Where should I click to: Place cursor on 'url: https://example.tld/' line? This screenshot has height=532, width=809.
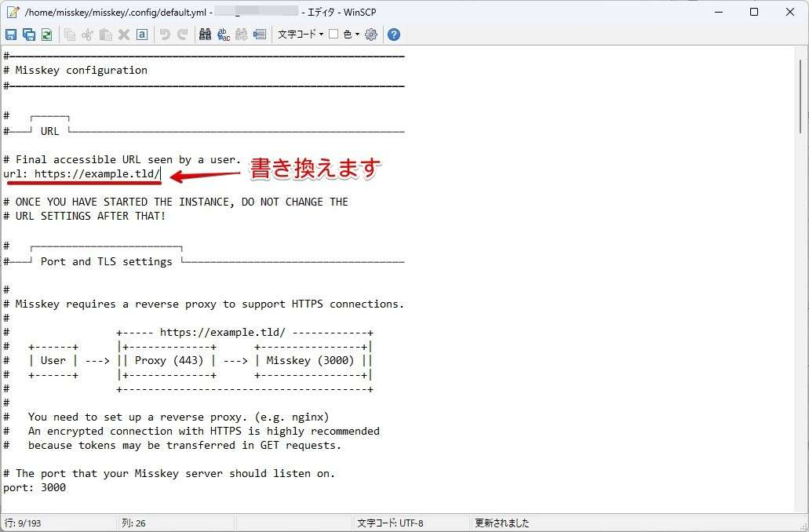click(82, 174)
